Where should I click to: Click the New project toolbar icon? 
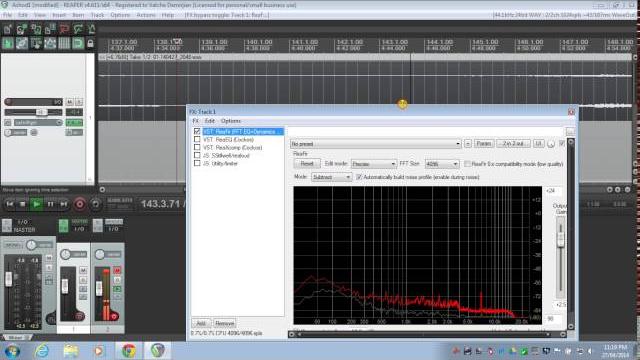8,29
